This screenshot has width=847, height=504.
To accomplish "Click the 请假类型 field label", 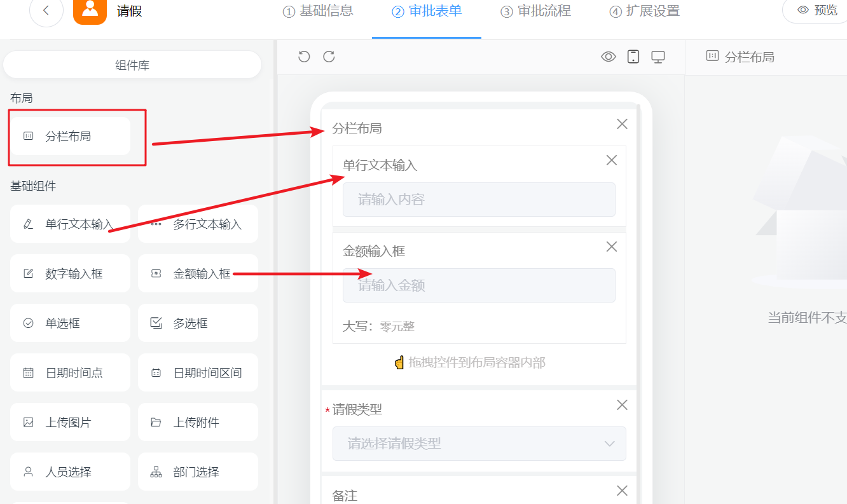I will coord(357,409).
